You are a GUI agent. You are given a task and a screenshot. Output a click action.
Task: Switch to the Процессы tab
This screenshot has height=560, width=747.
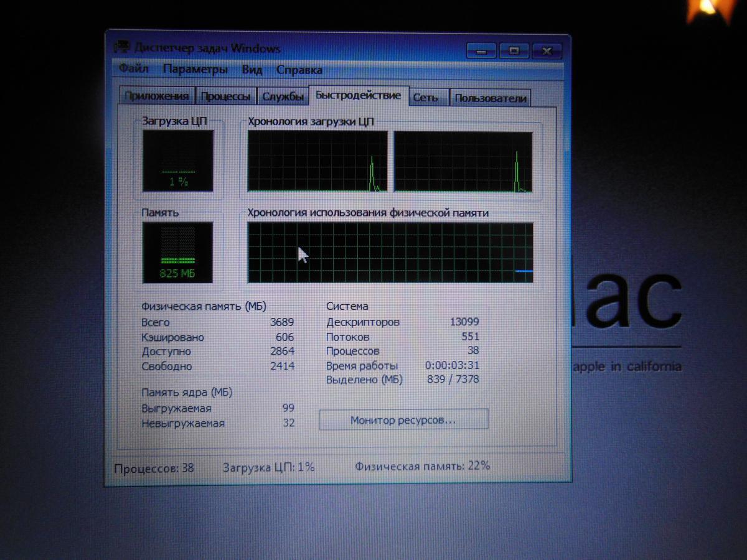pyautogui.click(x=226, y=96)
